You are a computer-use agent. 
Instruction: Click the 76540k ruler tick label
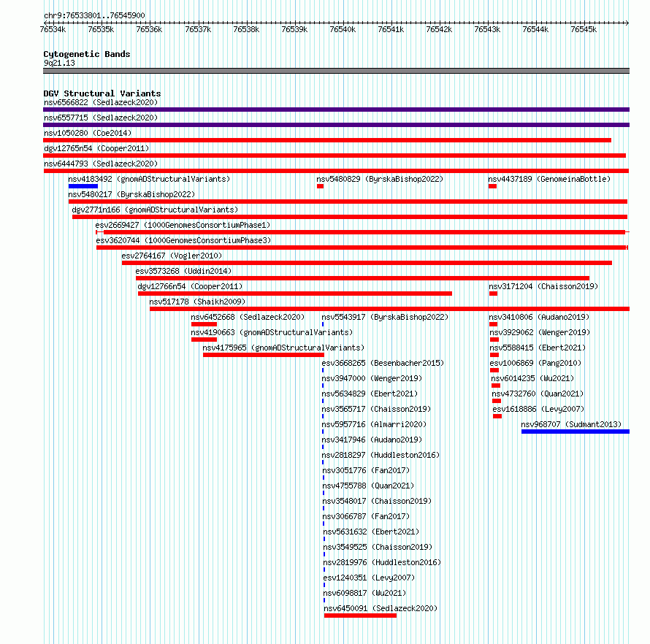(343, 29)
